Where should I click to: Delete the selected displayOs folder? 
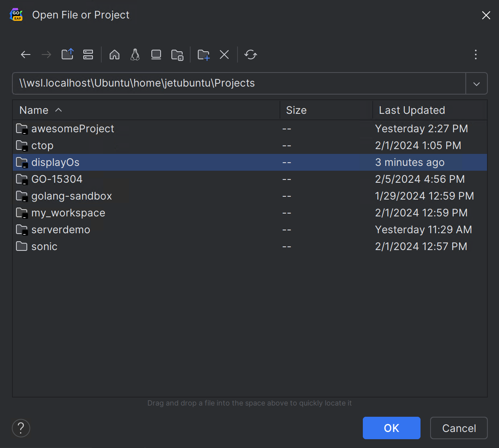pyautogui.click(x=224, y=54)
